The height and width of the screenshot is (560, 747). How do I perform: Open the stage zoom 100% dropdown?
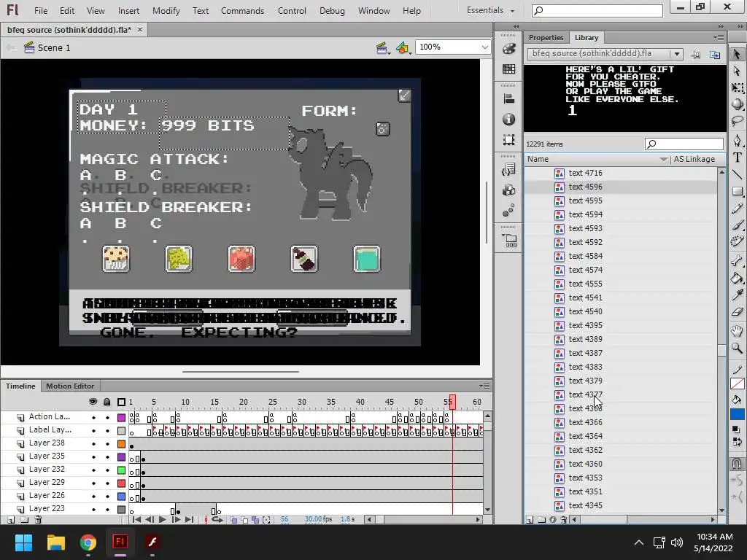[484, 47]
